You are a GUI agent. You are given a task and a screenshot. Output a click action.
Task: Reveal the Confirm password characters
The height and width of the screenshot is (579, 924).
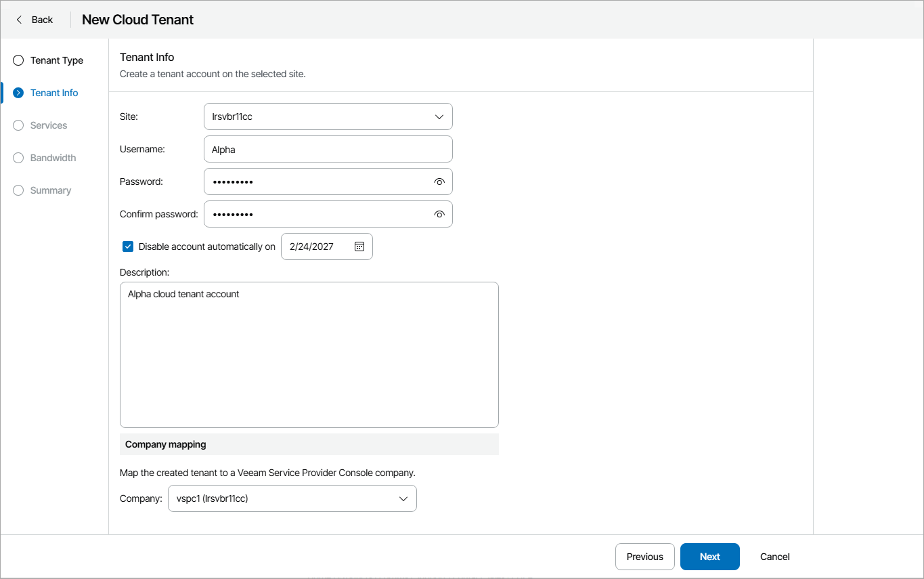click(439, 214)
